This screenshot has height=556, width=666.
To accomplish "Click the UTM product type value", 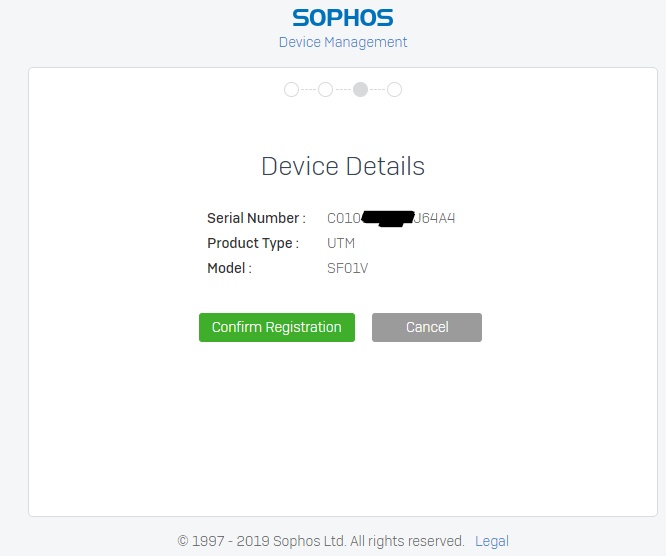I will [x=341, y=243].
